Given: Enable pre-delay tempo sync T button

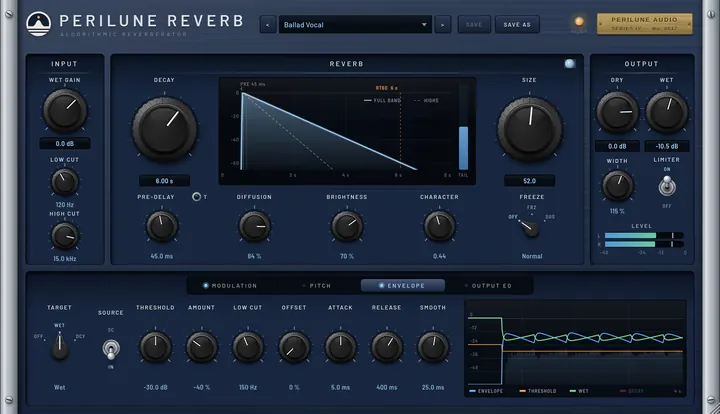Looking at the screenshot, I should [197, 197].
